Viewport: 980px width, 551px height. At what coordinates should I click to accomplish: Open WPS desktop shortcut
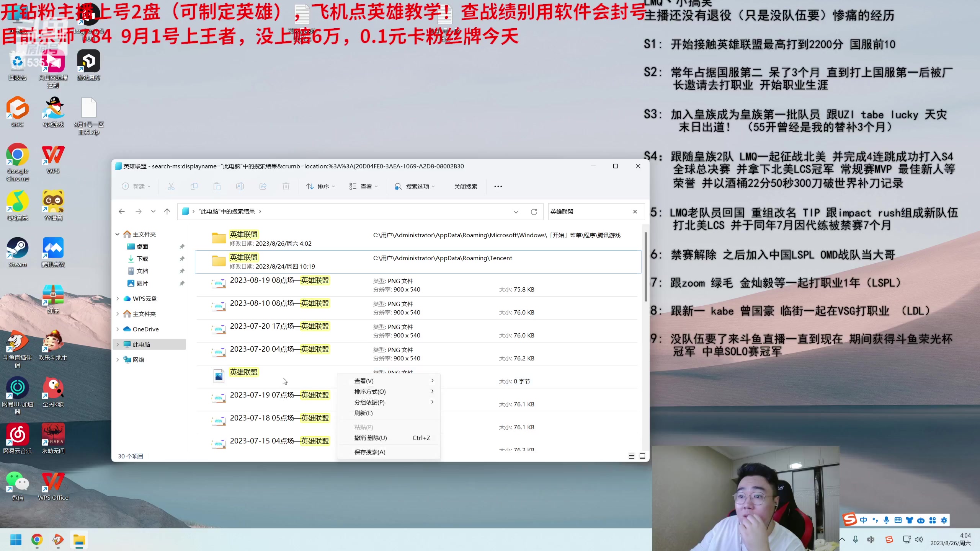[x=53, y=159]
